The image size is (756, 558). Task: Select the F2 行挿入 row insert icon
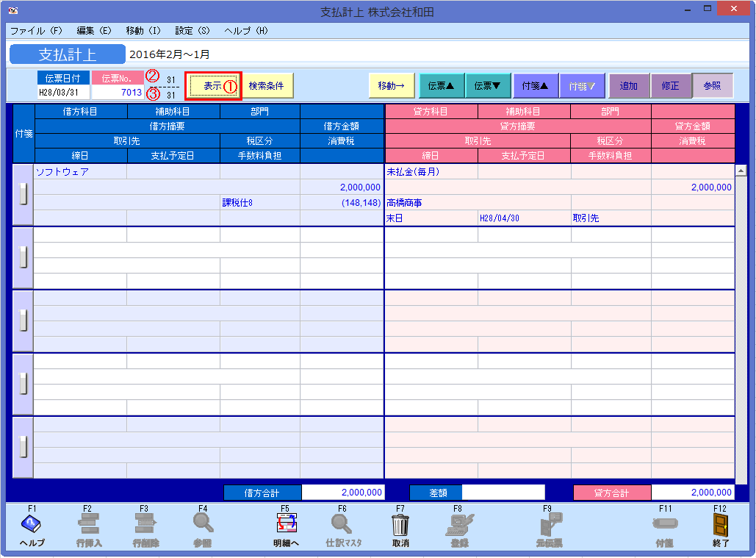pyautogui.click(x=88, y=523)
